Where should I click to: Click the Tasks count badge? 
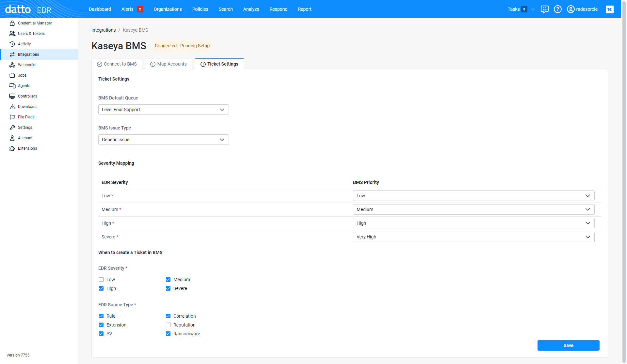(x=524, y=9)
